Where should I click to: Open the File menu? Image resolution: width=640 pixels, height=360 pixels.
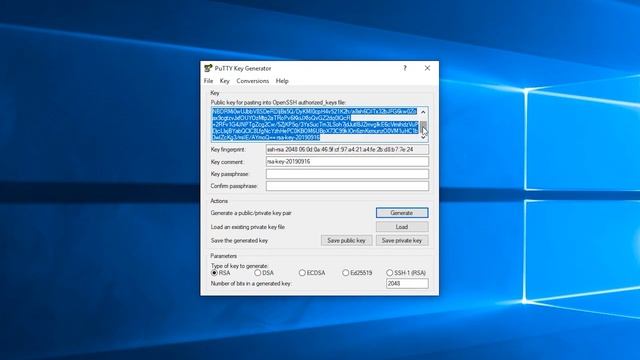[209, 81]
